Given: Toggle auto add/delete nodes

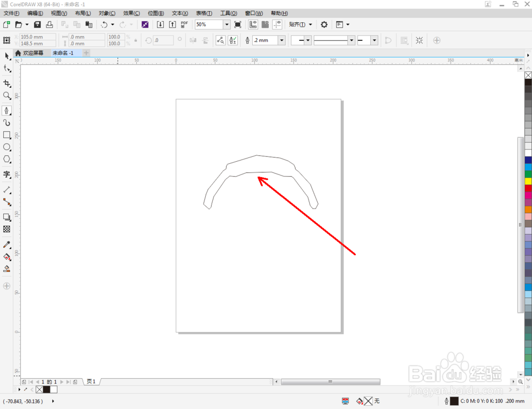Looking at the screenshot, I should tap(233, 40).
